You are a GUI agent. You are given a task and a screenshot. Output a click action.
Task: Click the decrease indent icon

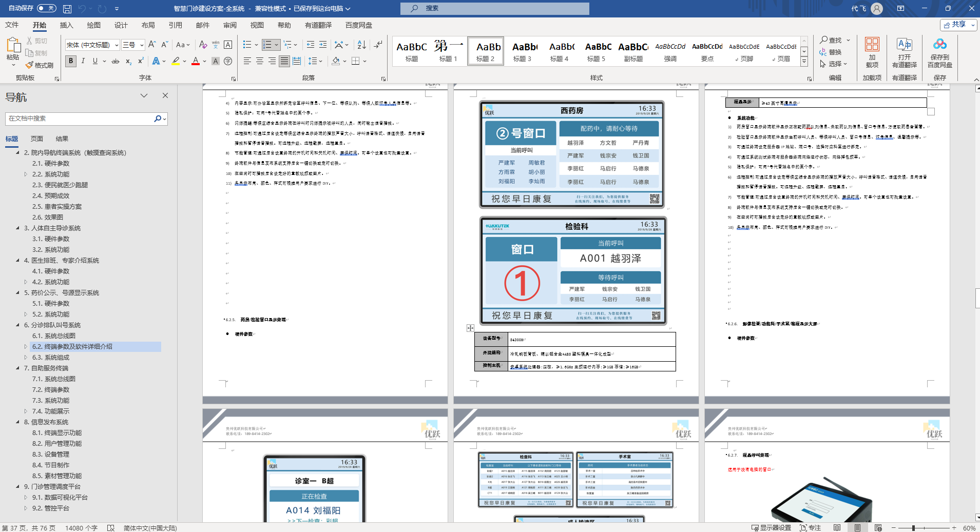pyautogui.click(x=311, y=45)
